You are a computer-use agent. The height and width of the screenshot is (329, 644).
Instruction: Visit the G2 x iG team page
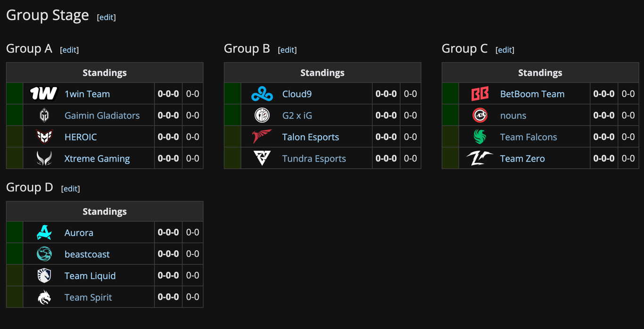click(297, 115)
